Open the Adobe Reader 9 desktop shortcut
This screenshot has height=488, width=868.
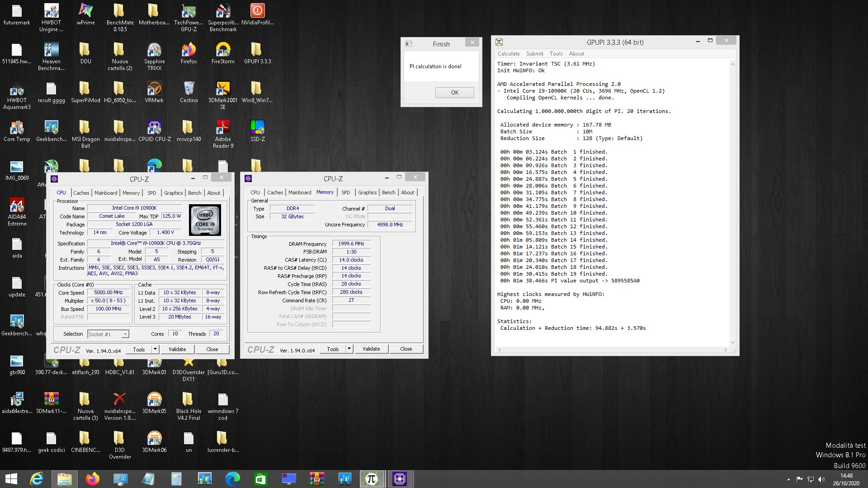tap(223, 134)
